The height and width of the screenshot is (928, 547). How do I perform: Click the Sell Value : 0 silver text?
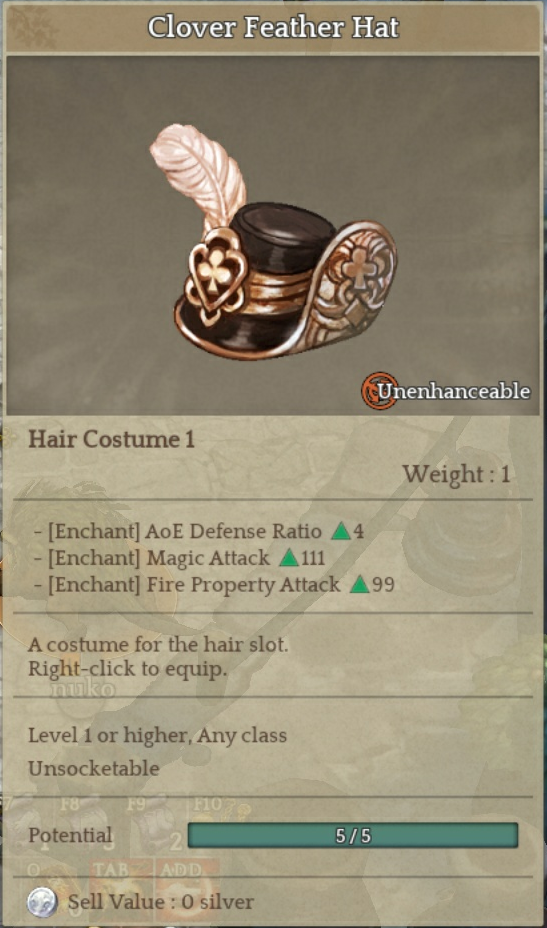click(x=160, y=902)
